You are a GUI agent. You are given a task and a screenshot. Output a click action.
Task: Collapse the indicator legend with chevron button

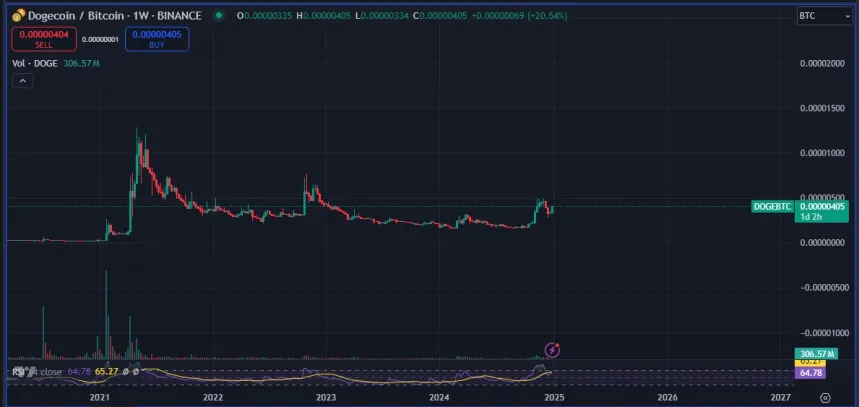pos(22,81)
